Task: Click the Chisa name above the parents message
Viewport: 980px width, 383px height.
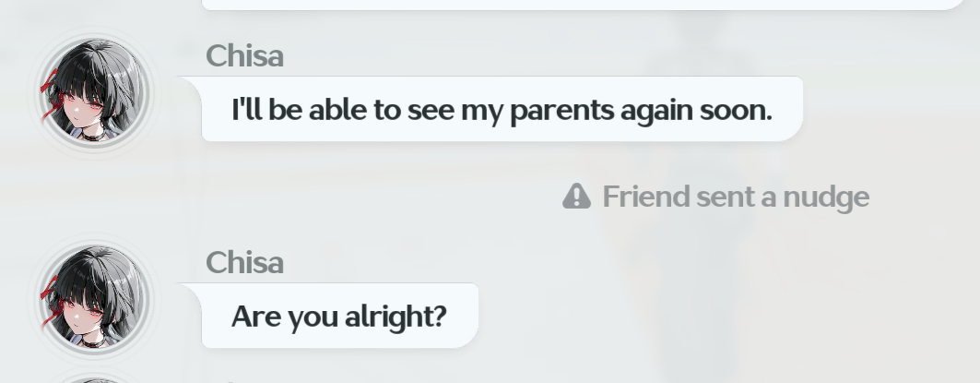Action: (244, 55)
